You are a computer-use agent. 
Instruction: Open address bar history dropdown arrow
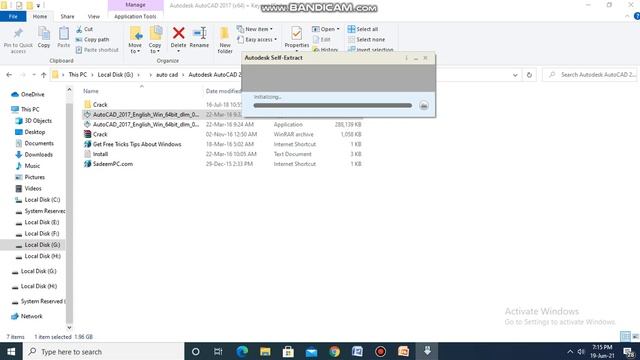pos(515,75)
